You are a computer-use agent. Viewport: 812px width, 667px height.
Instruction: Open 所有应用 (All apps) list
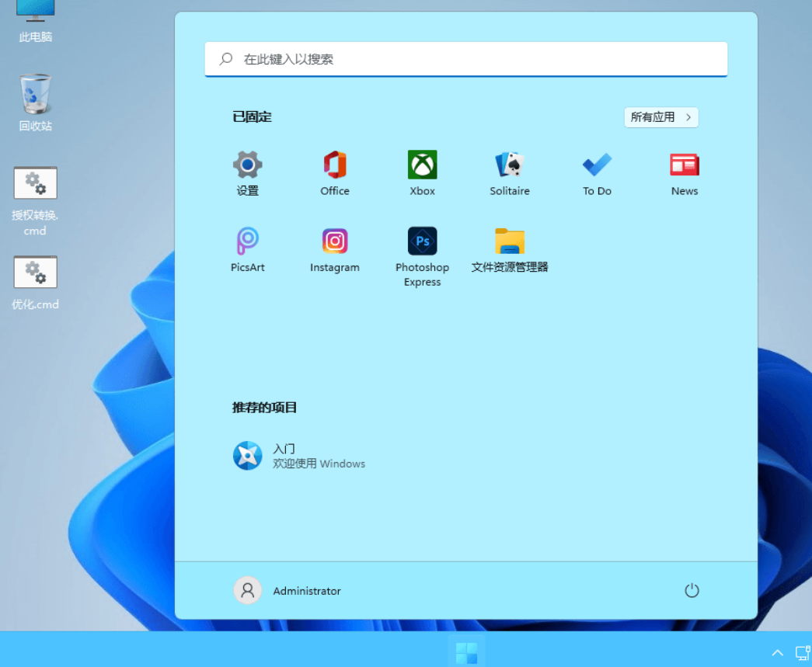pos(661,117)
